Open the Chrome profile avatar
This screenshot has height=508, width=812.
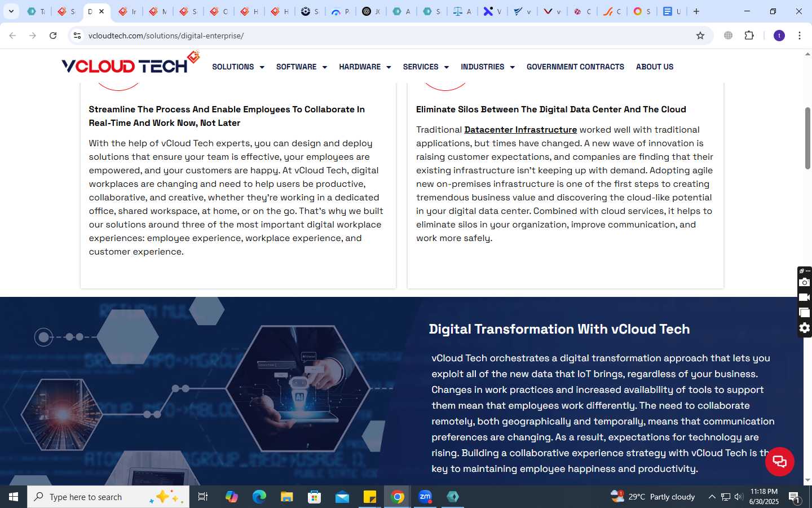pos(779,36)
